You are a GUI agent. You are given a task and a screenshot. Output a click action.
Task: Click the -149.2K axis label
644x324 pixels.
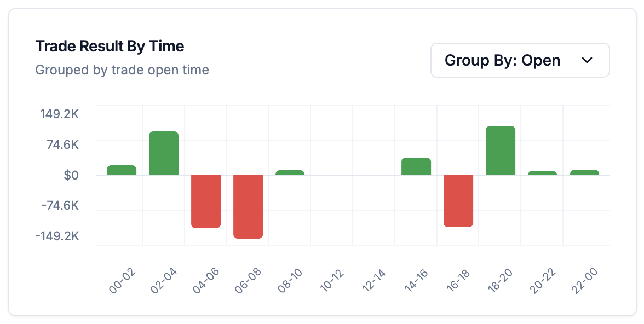(x=58, y=236)
